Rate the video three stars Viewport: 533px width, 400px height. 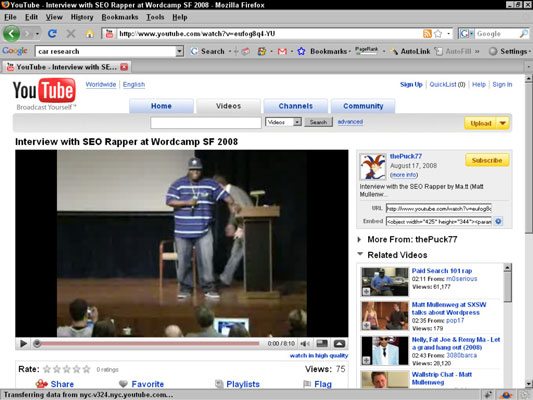[67, 369]
